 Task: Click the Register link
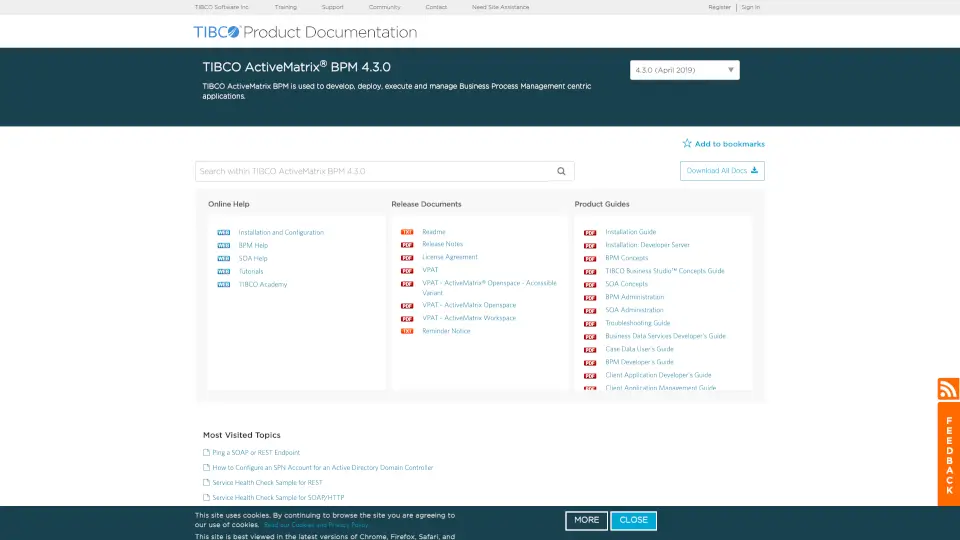pyautogui.click(x=719, y=7)
